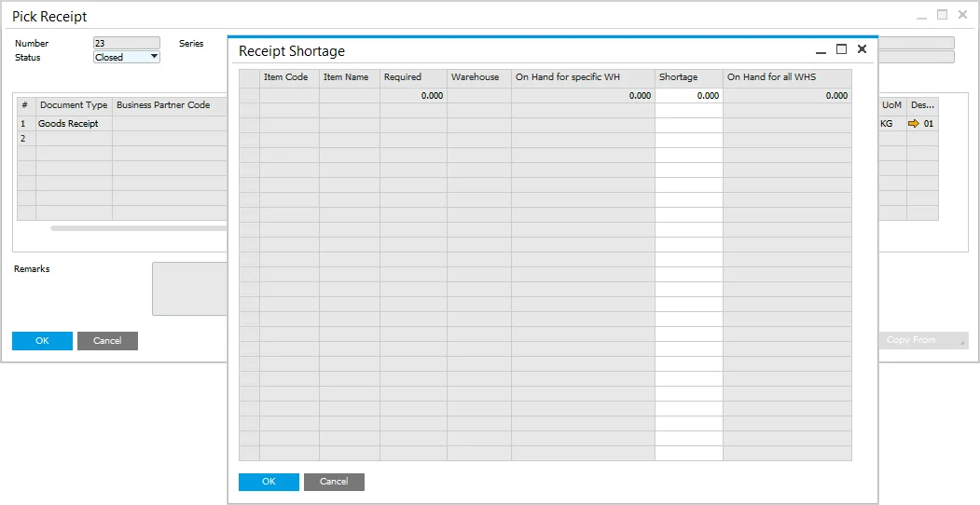Click the Number field containing 23
The height and width of the screenshot is (505, 980).
[126, 43]
